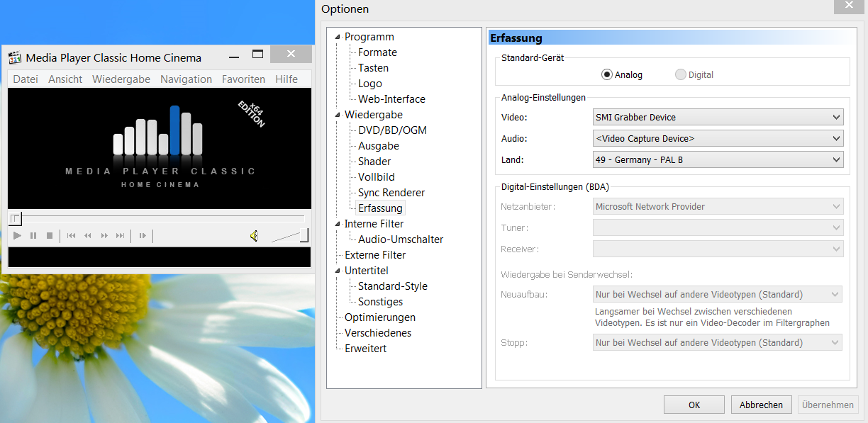
Task: Select Logo in the options tree
Action: (370, 84)
